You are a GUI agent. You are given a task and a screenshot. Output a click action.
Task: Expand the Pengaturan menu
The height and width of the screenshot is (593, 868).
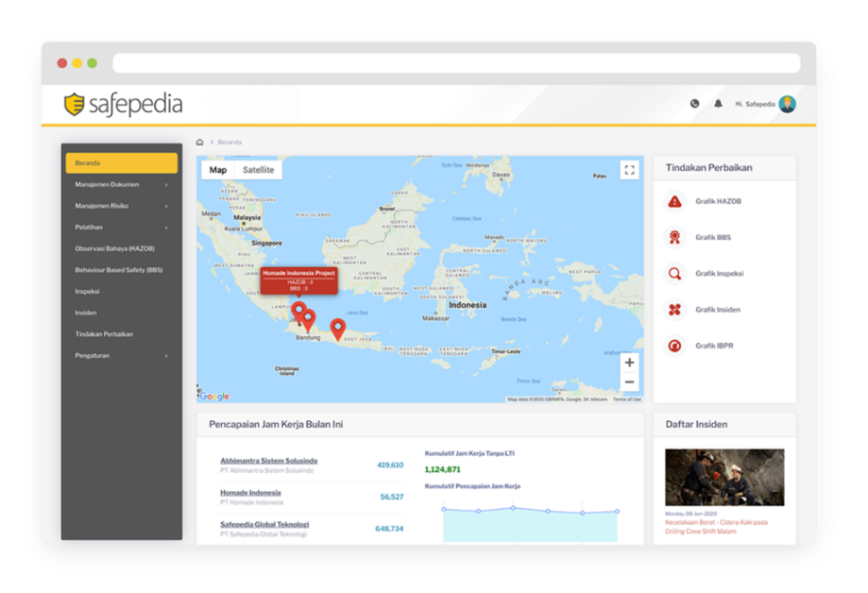click(x=91, y=355)
